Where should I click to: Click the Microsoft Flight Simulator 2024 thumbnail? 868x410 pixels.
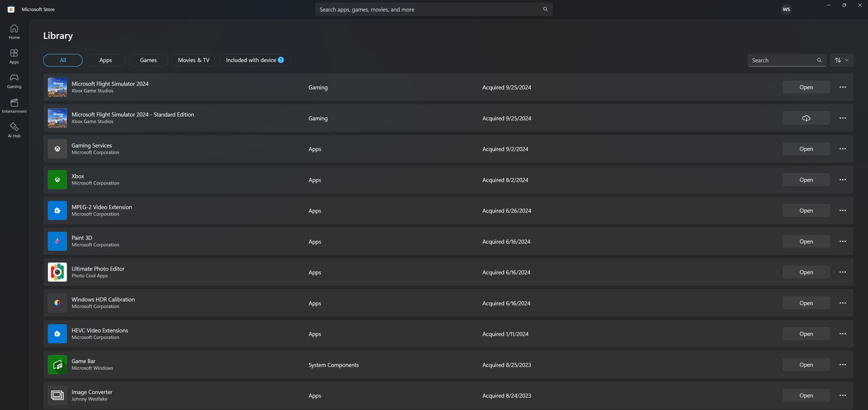pos(57,87)
